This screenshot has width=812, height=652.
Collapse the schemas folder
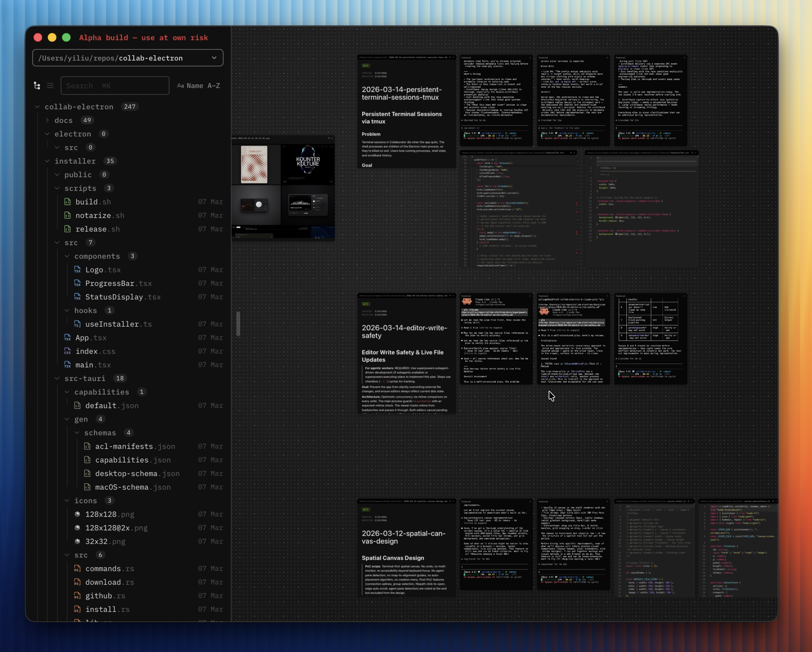[x=77, y=433]
